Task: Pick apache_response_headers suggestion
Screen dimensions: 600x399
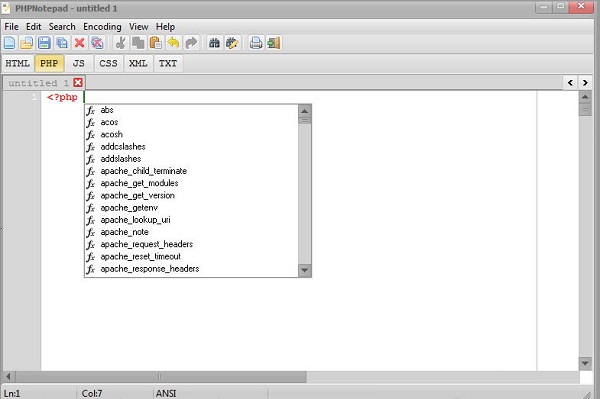Action: click(191, 269)
